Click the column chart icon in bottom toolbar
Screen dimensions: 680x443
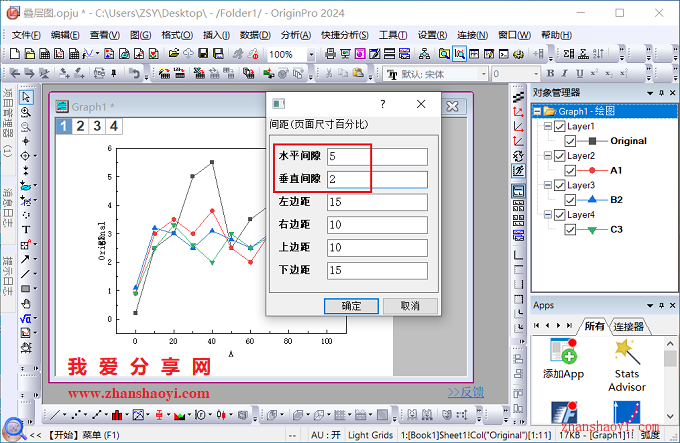117,415
